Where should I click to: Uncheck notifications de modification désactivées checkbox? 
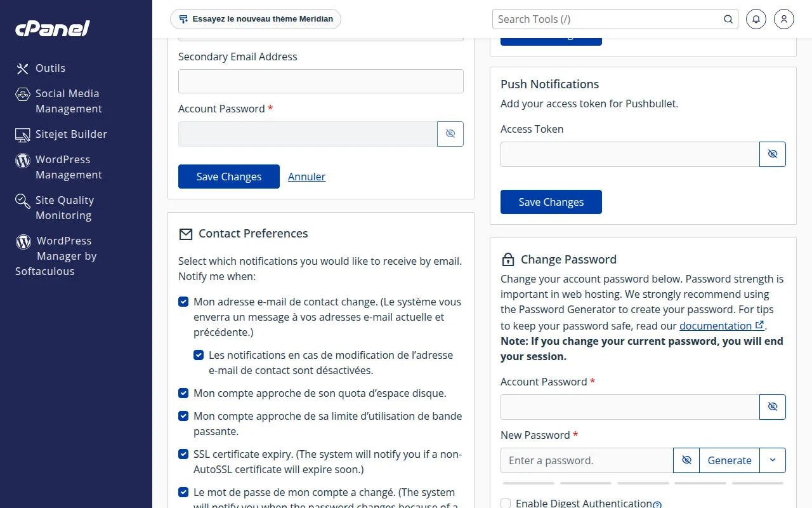[199, 355]
